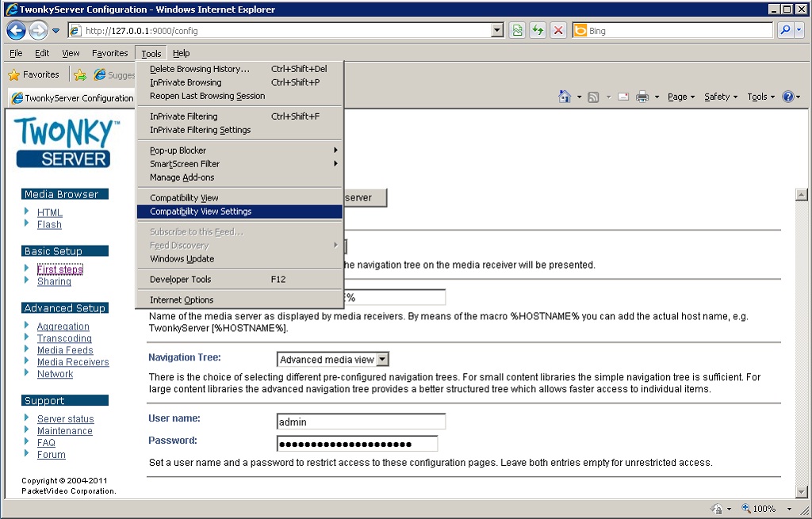Open the Safety dropdown menu

point(716,97)
